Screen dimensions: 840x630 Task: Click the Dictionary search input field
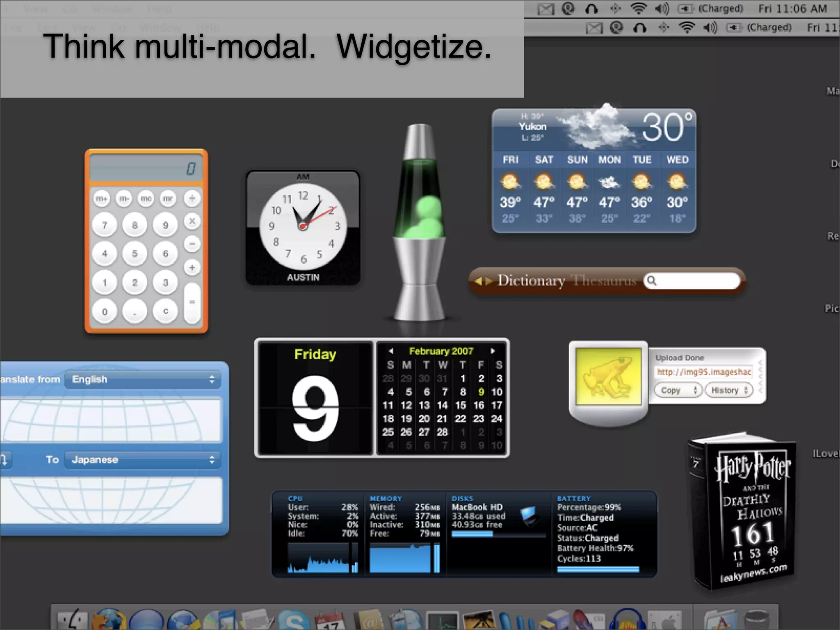click(692, 281)
